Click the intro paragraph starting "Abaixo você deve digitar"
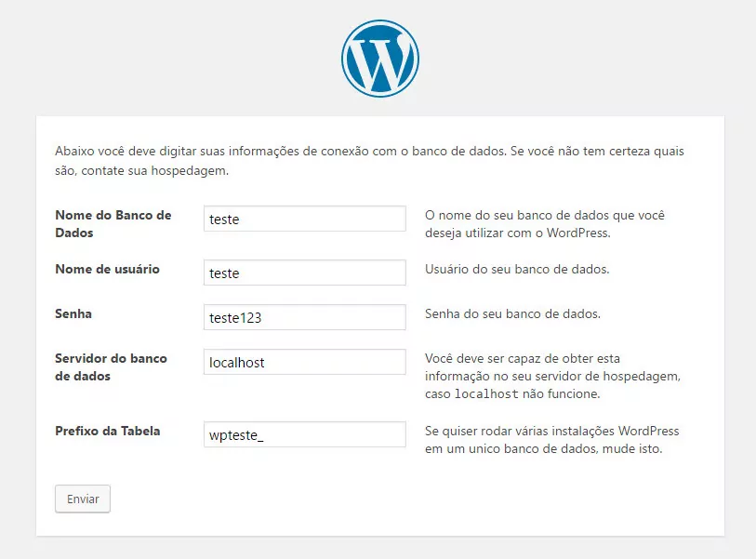The width and height of the screenshot is (756, 559). tap(369, 161)
